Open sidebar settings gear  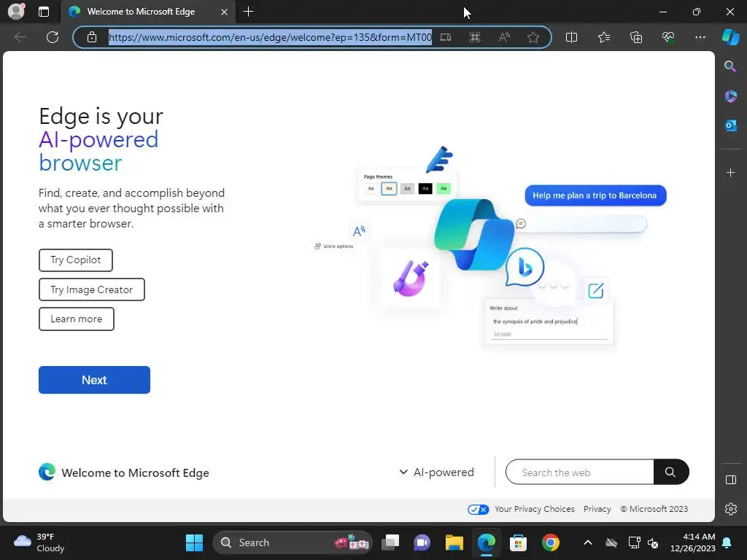pyautogui.click(x=730, y=508)
